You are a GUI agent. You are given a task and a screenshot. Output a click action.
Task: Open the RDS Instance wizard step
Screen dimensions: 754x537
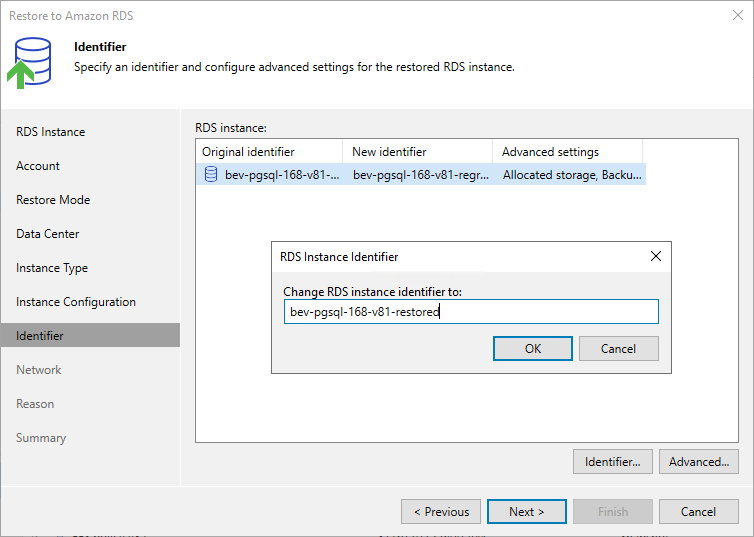pyautogui.click(x=50, y=132)
